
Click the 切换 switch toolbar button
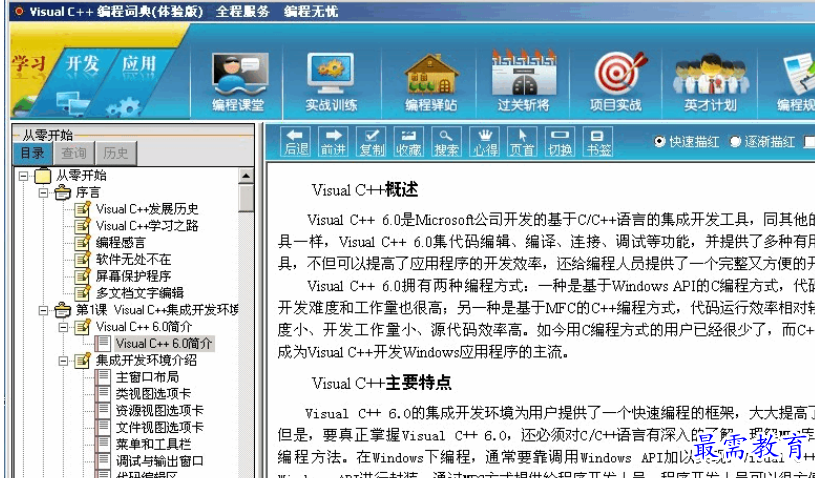560,142
